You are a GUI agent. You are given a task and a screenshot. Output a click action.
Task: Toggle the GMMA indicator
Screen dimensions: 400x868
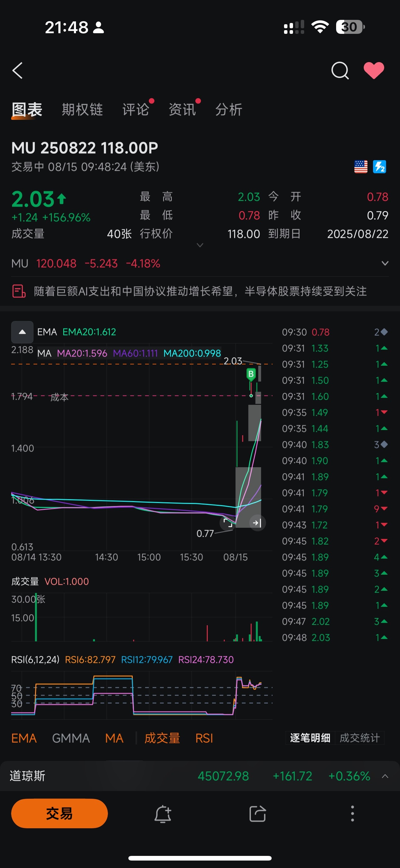[71, 738]
